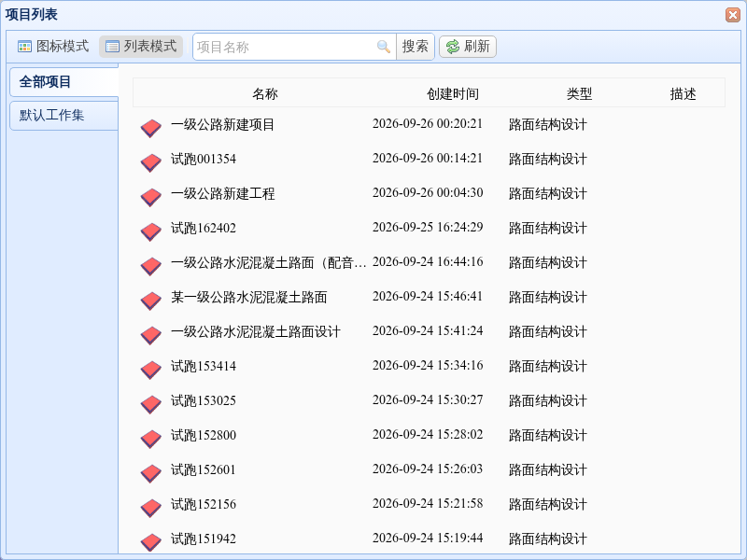Viewport: 747px width, 560px height.
Task: Click project icon for 一级公路水泥混凝土路面设计
Action: [151, 335]
